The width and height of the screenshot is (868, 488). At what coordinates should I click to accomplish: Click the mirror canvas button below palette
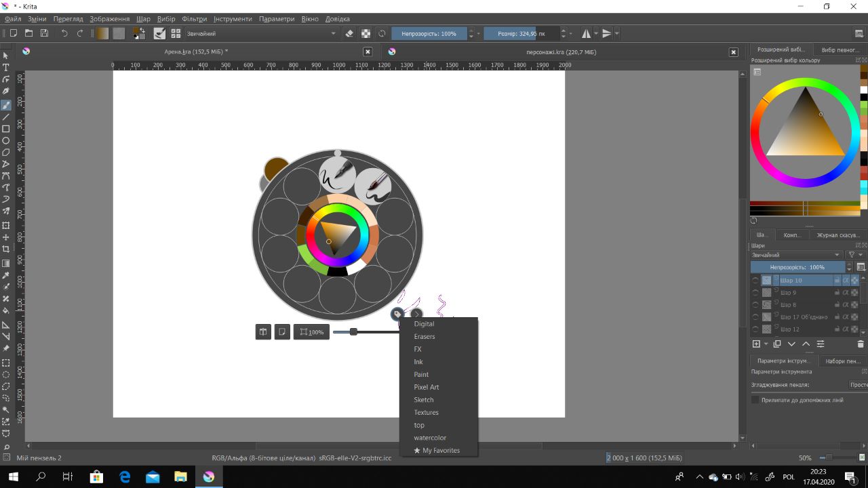pos(263,332)
